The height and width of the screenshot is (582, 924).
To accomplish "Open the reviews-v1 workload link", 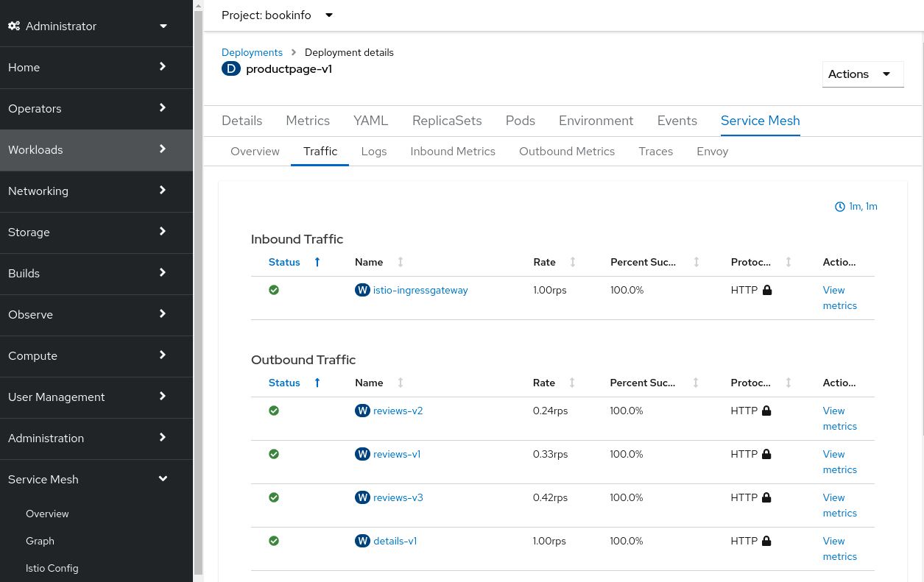I will tap(397, 454).
